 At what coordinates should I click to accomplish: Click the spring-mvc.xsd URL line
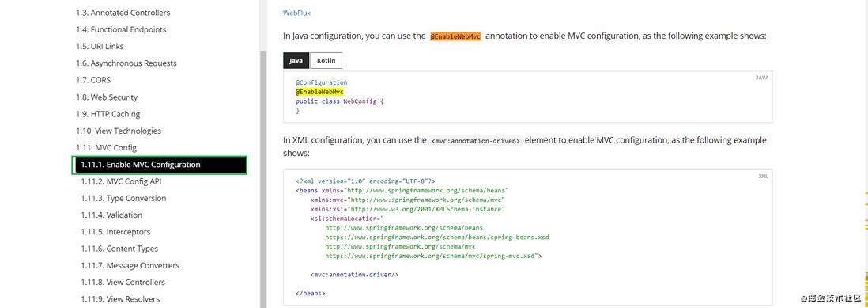tap(433, 257)
